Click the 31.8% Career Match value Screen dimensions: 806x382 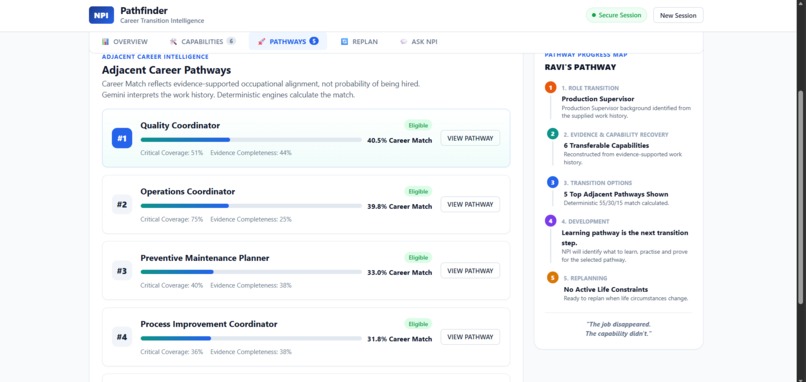[399, 339]
